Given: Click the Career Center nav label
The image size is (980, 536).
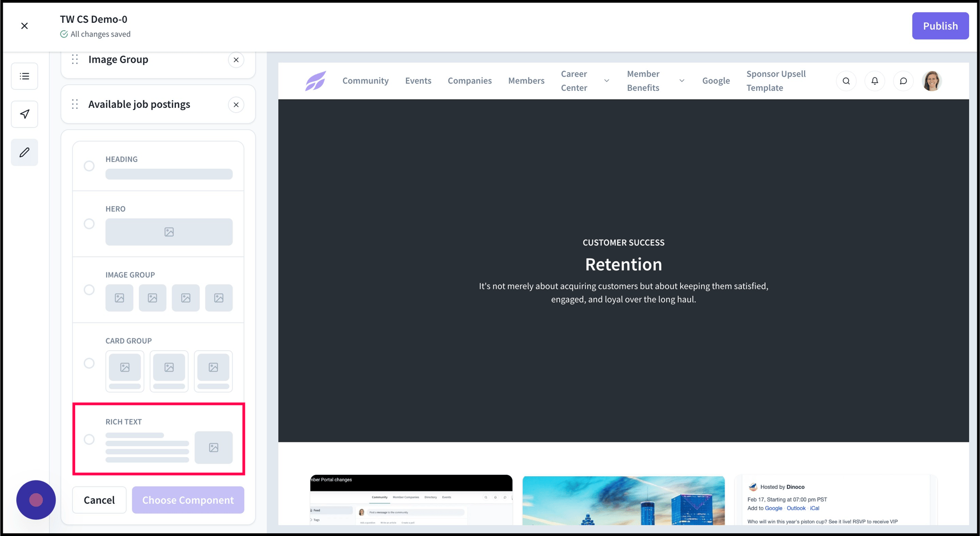Looking at the screenshot, I should click(574, 81).
